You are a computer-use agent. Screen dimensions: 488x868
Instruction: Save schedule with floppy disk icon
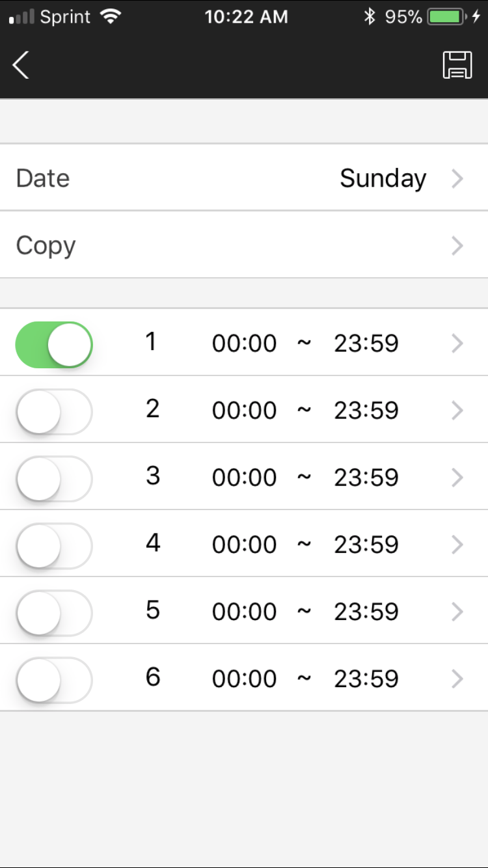pyautogui.click(x=457, y=65)
